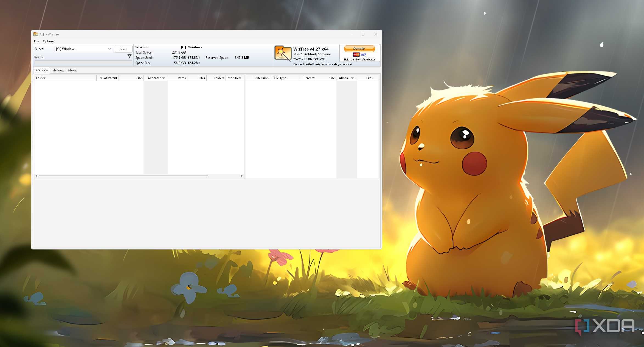The width and height of the screenshot is (644, 347).
Task: Maximize the WizTree window
Action: (363, 34)
